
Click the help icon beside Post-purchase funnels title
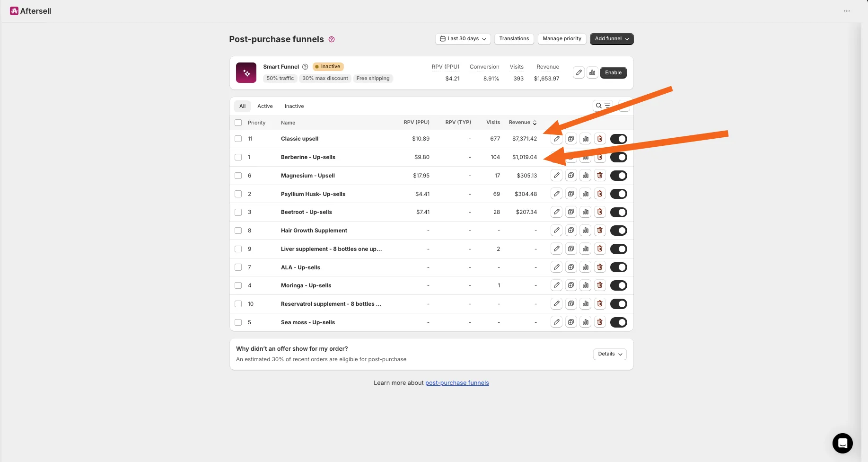[x=332, y=39]
